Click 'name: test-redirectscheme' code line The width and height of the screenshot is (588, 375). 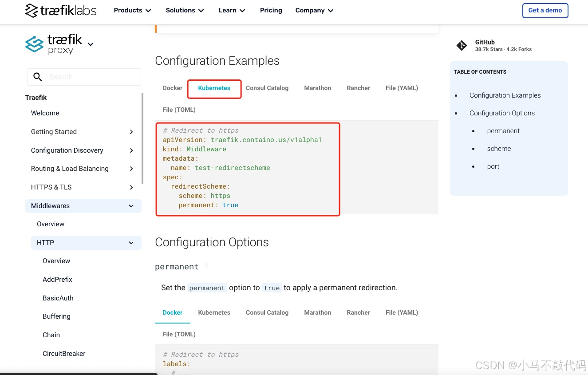coord(220,168)
